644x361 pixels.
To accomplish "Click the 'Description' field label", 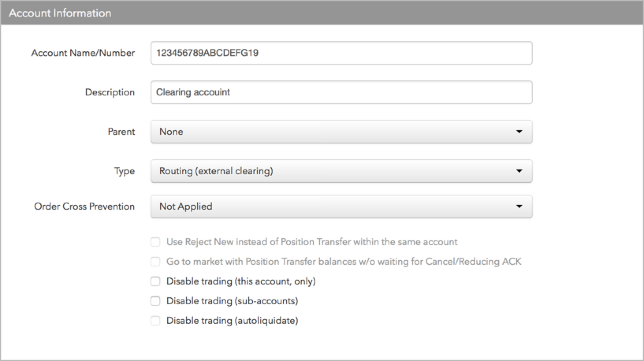I will (x=110, y=92).
